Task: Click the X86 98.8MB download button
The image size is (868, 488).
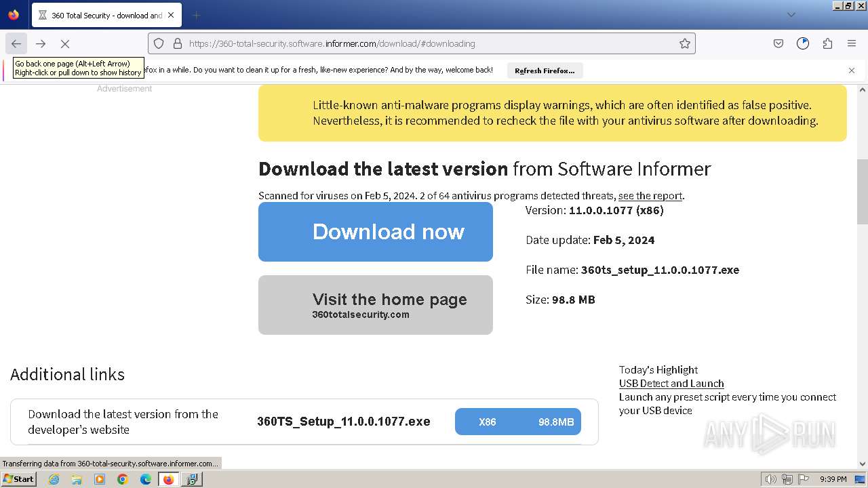Action: click(518, 422)
